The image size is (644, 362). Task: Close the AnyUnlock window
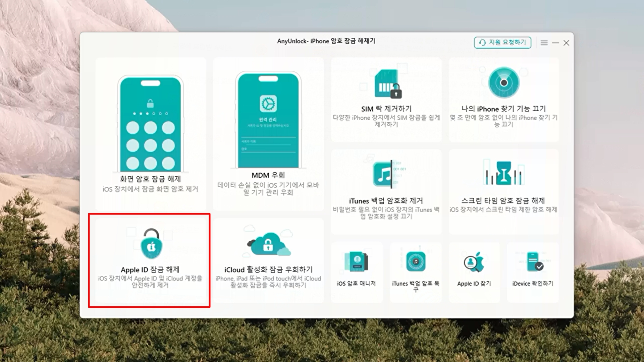pyautogui.click(x=566, y=43)
